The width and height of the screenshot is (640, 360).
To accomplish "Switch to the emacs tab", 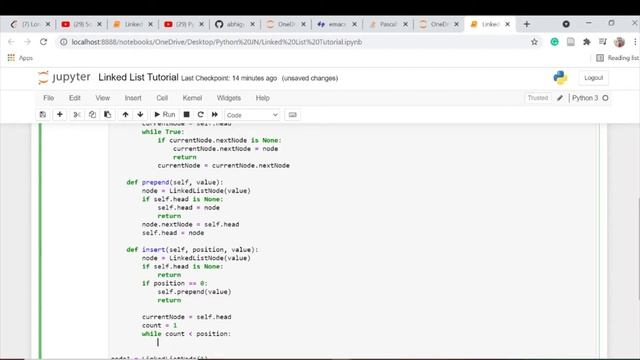I will tap(336, 24).
